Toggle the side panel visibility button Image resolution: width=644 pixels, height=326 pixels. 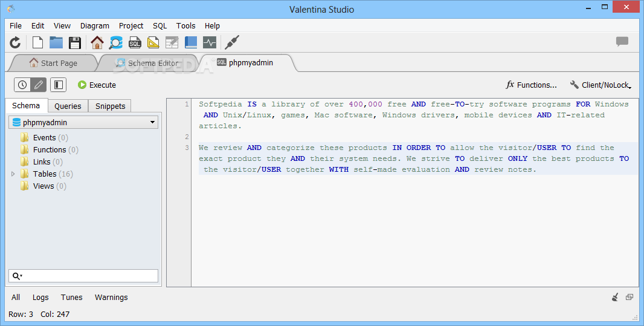click(59, 85)
